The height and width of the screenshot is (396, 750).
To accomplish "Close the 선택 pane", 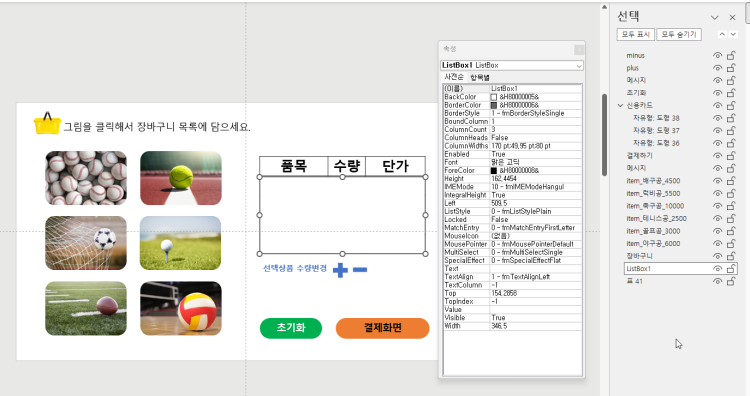I will 732,18.
